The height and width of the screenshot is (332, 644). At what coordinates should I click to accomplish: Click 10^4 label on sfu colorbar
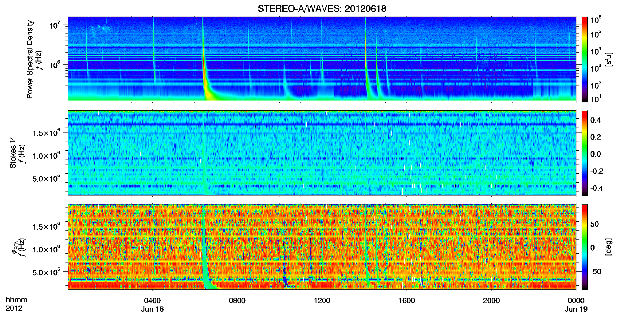(x=596, y=51)
